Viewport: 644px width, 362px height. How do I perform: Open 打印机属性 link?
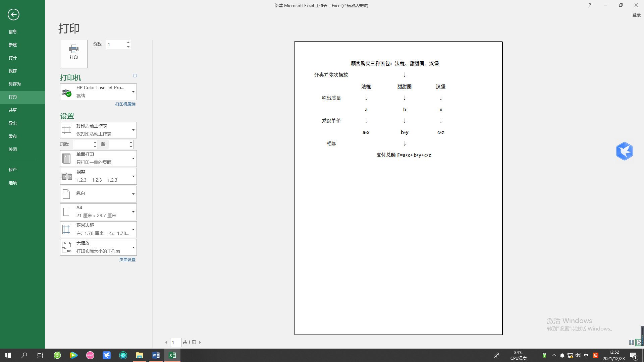(x=125, y=104)
